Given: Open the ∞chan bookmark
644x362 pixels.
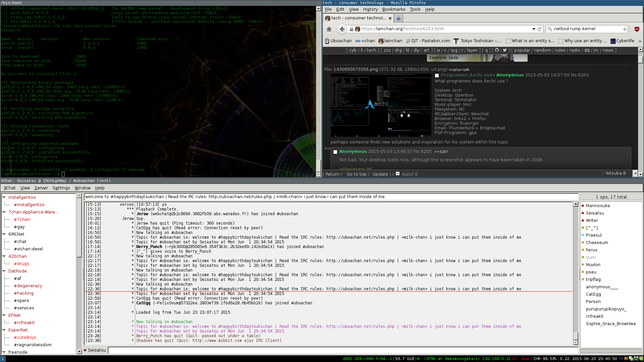Looking at the screenshot, I should pyautogui.click(x=365, y=41).
